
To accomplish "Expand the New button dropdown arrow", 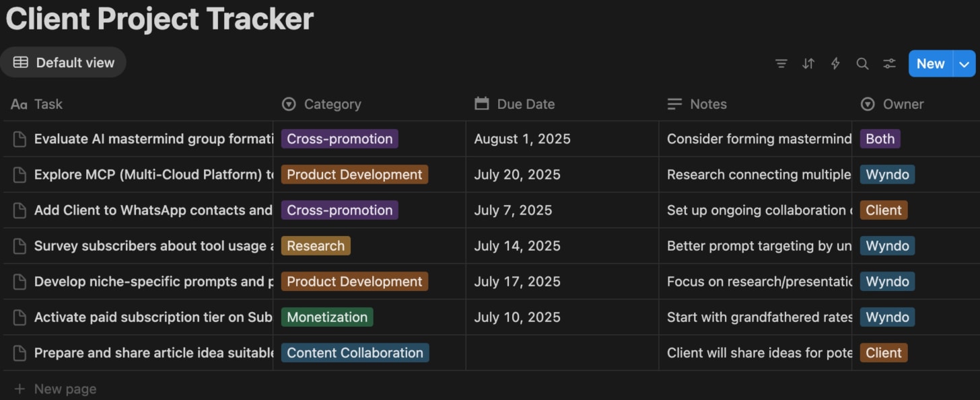I will (x=965, y=64).
